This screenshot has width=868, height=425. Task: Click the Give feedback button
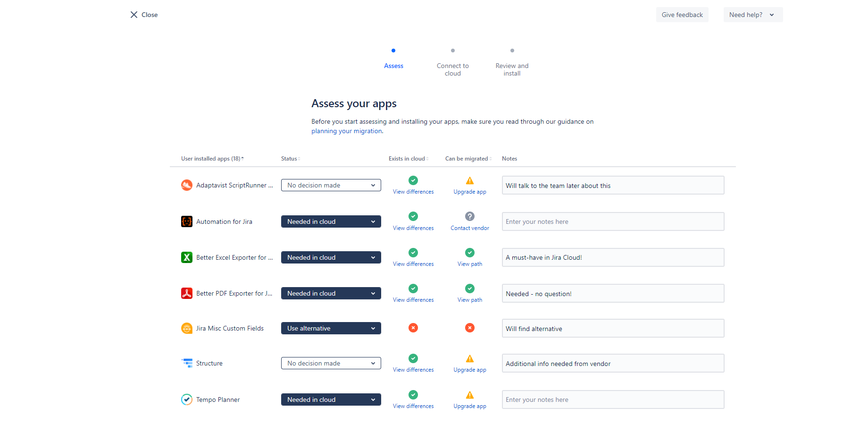pyautogui.click(x=682, y=15)
